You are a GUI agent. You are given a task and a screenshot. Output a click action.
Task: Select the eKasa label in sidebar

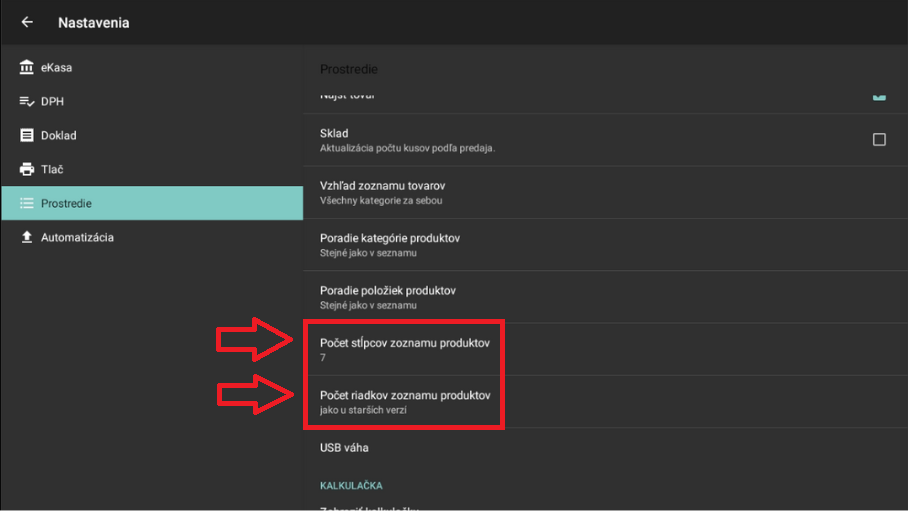(56, 68)
